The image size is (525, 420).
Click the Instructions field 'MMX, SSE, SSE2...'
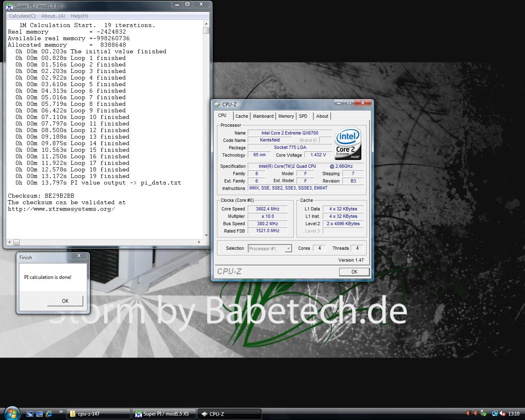(x=306, y=188)
